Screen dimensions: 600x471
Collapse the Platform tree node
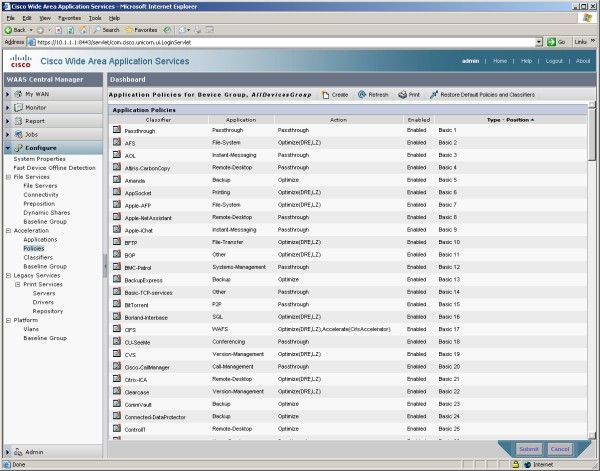coord(8,320)
